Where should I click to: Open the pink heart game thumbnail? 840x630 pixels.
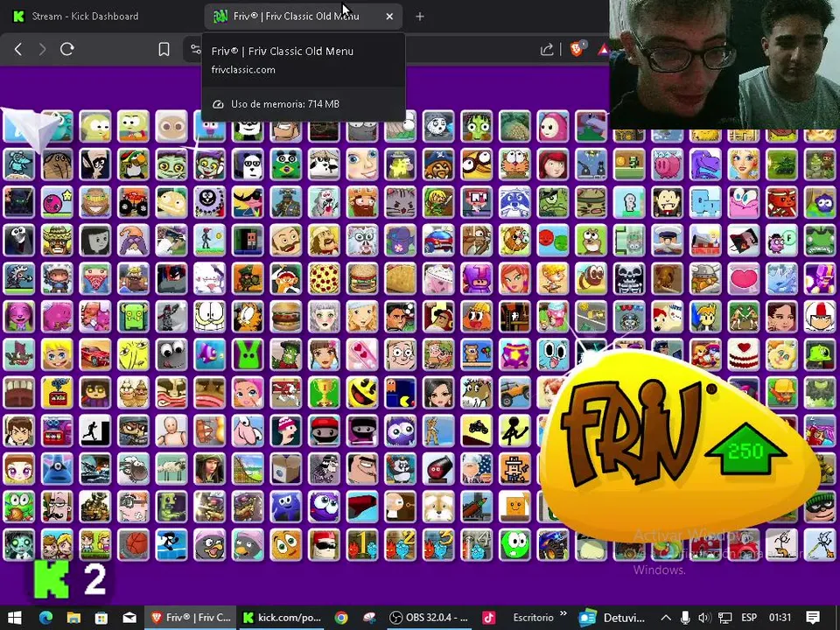pyautogui.click(x=744, y=278)
